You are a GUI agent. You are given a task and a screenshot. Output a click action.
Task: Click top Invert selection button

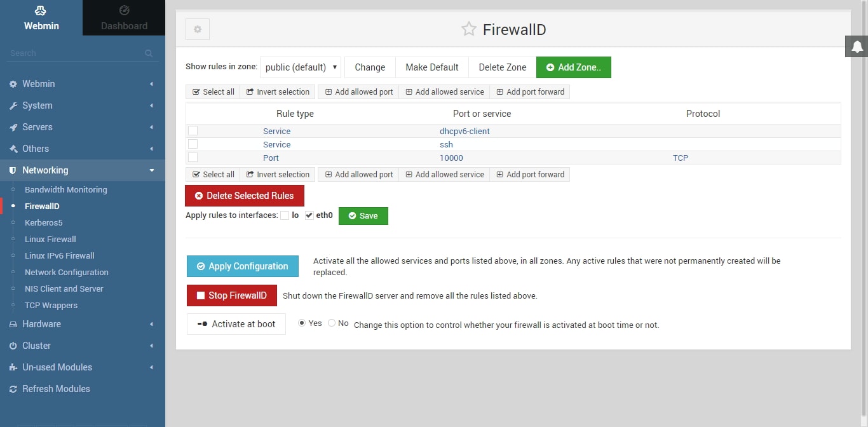278,92
